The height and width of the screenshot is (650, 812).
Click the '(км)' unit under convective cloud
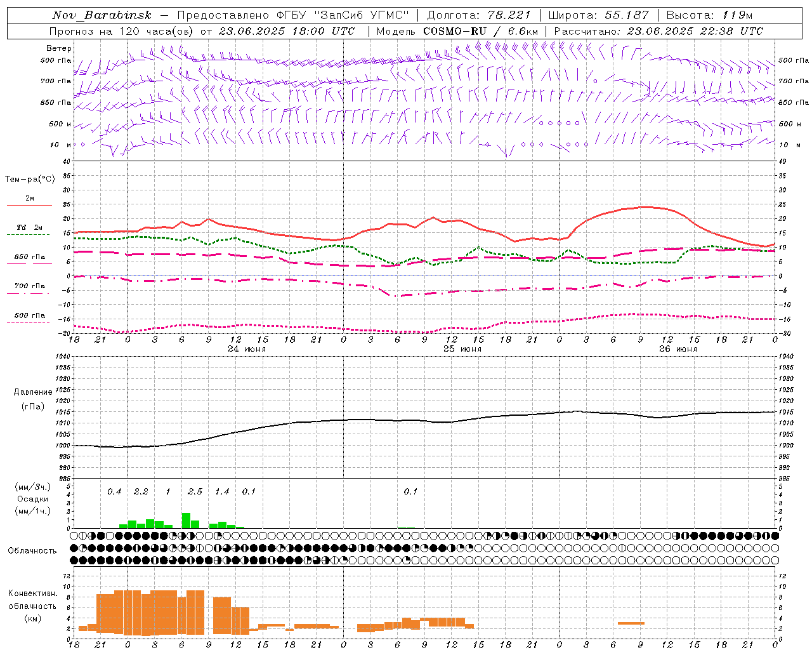[33, 618]
